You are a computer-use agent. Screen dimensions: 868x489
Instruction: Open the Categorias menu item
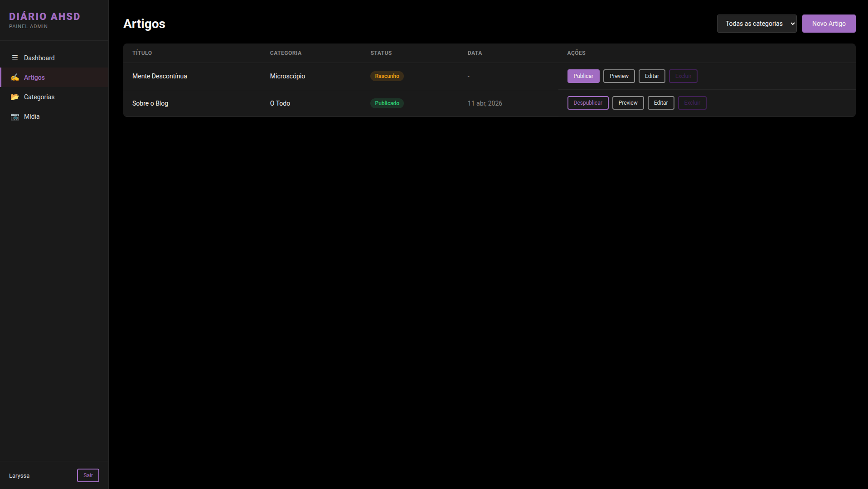(39, 97)
